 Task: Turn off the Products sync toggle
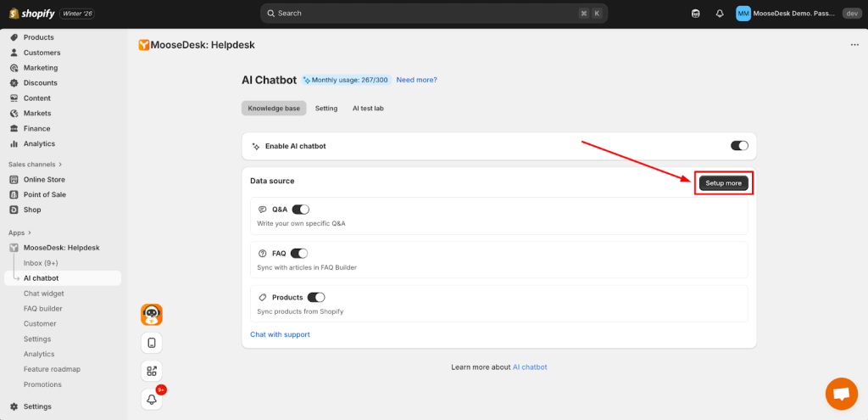[316, 298]
